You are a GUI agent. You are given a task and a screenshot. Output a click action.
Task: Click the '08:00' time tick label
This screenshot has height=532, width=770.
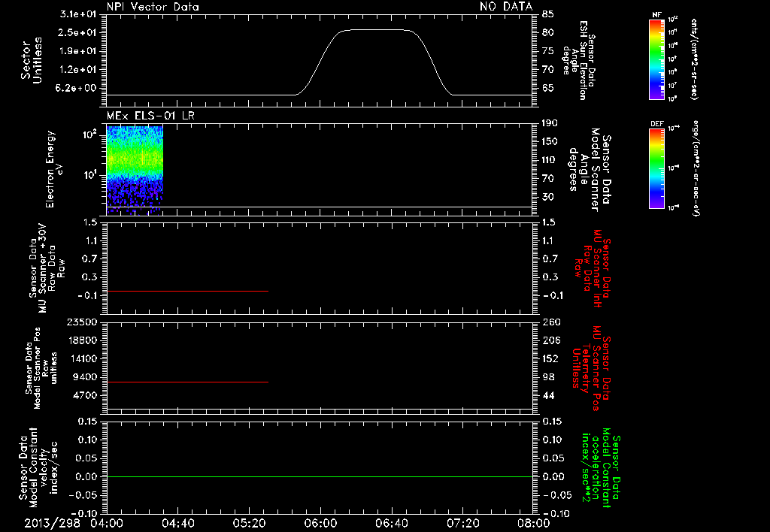point(534,523)
